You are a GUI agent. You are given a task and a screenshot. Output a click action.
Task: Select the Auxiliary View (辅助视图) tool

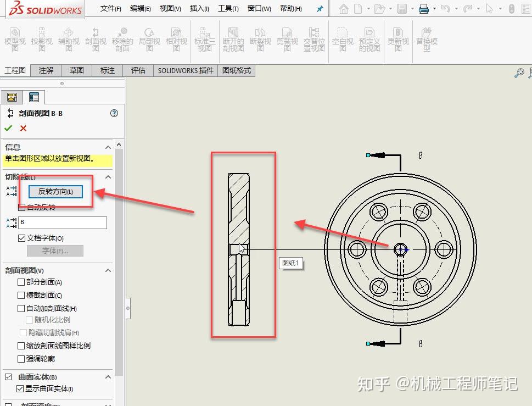(x=69, y=40)
